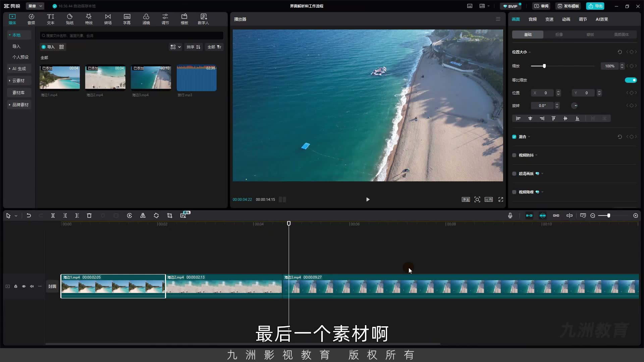Screen dimensions: 644x362
Task: Click the player hamburger menu icon
Action: click(498, 19)
